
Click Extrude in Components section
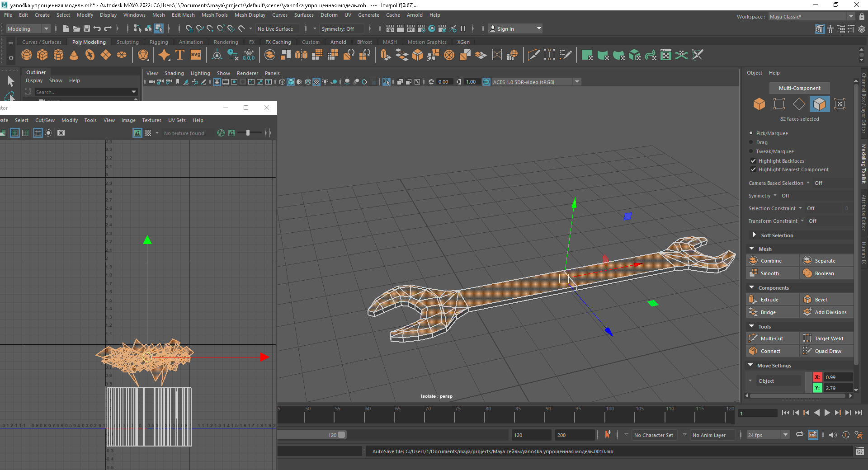(x=773, y=300)
